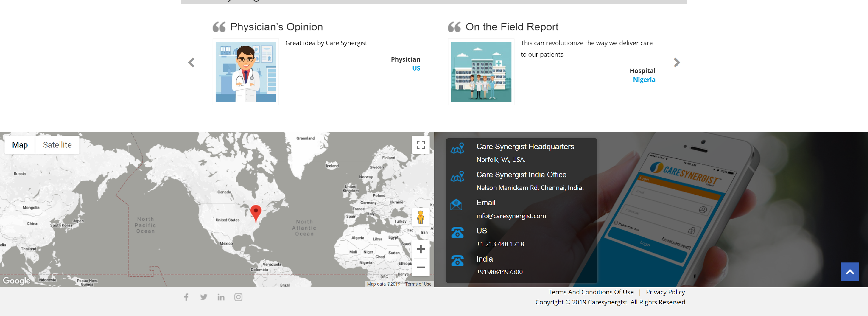The image size is (868, 316).
Task: Click the Canada label on map
Action: point(224,192)
